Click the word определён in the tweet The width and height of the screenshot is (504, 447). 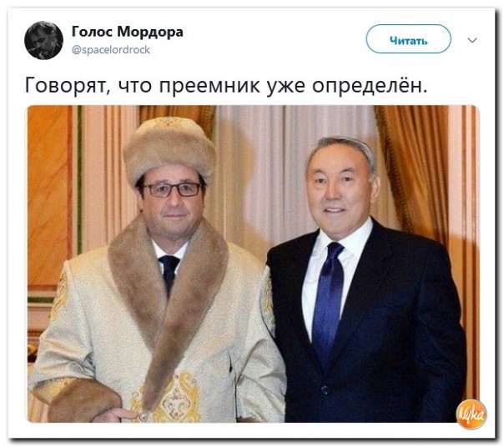pos(370,85)
